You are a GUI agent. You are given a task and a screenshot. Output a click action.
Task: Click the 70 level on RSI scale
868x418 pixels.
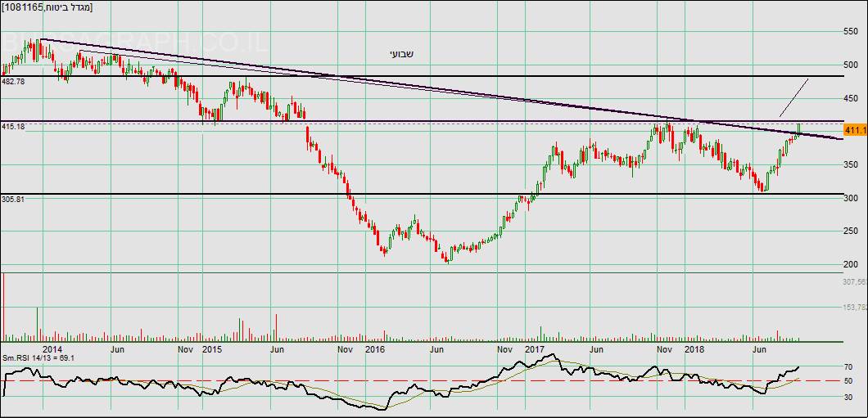pos(851,368)
